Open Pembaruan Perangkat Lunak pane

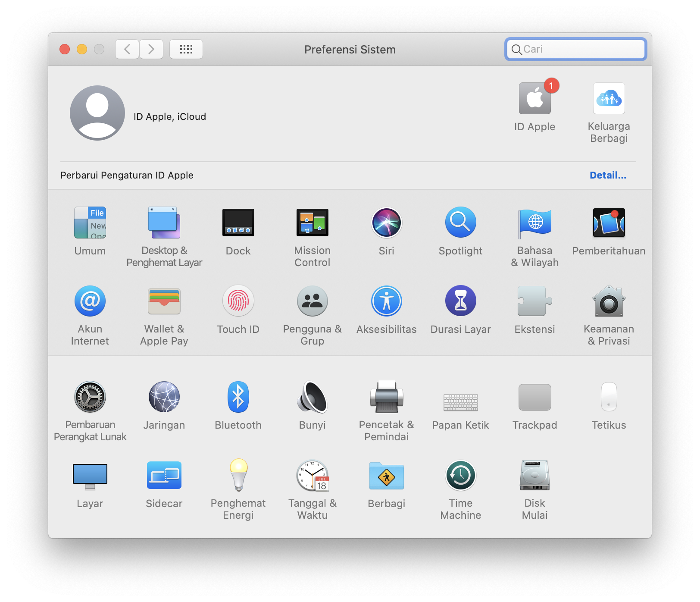click(x=90, y=397)
